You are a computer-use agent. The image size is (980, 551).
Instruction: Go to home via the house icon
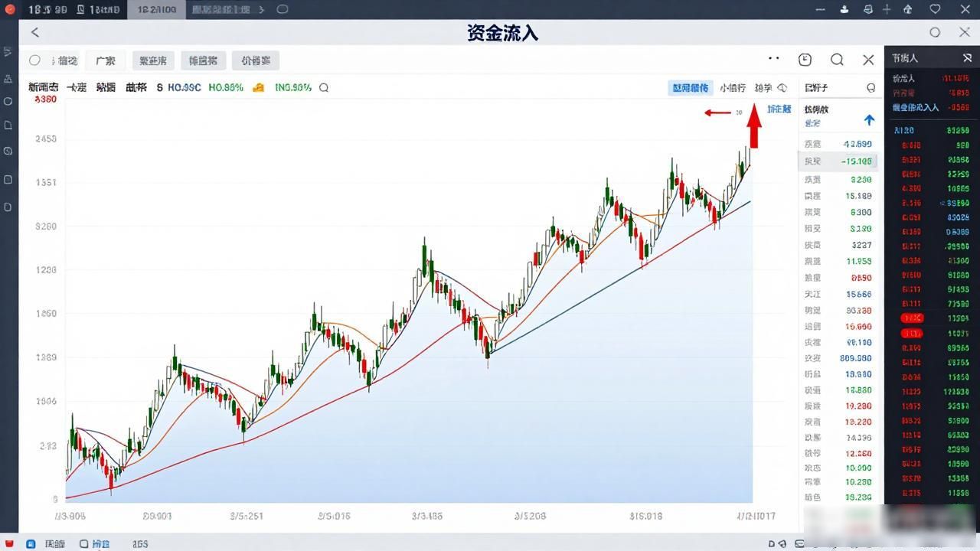pos(908,9)
